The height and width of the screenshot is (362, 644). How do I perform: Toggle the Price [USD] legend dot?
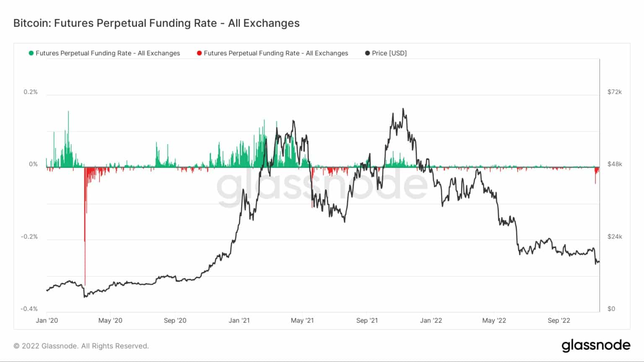tap(368, 53)
